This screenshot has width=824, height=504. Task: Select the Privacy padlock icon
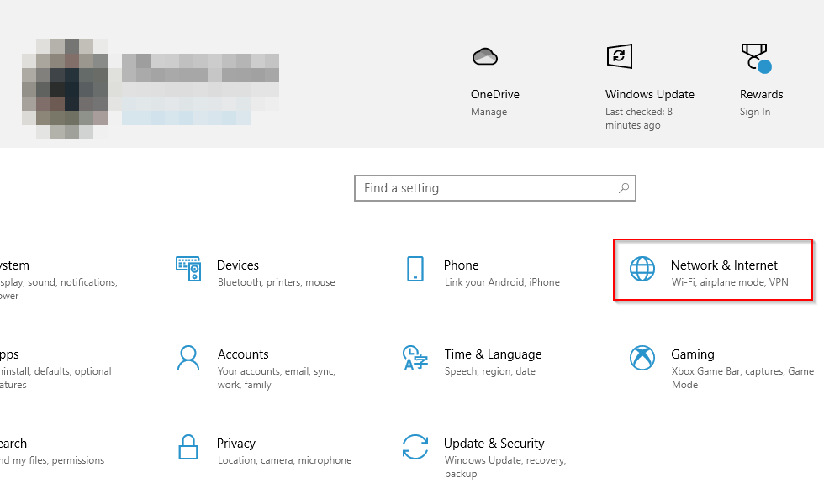coord(188,447)
